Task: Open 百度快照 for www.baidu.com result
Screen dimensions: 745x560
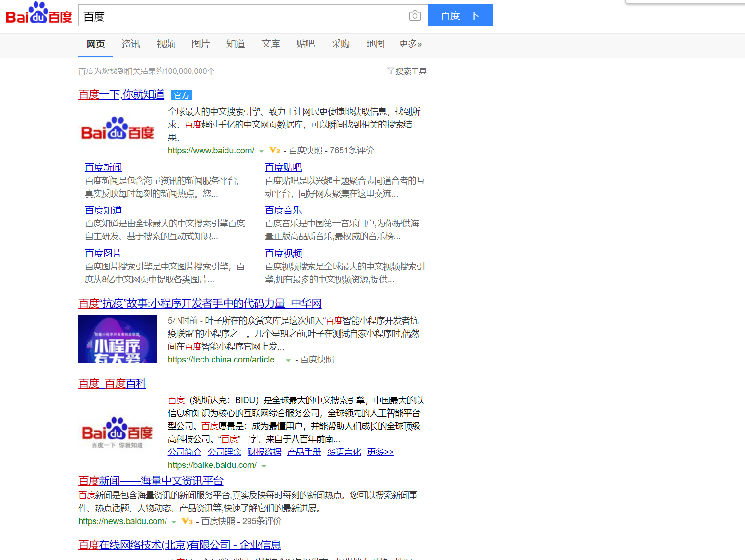Action: (x=306, y=151)
